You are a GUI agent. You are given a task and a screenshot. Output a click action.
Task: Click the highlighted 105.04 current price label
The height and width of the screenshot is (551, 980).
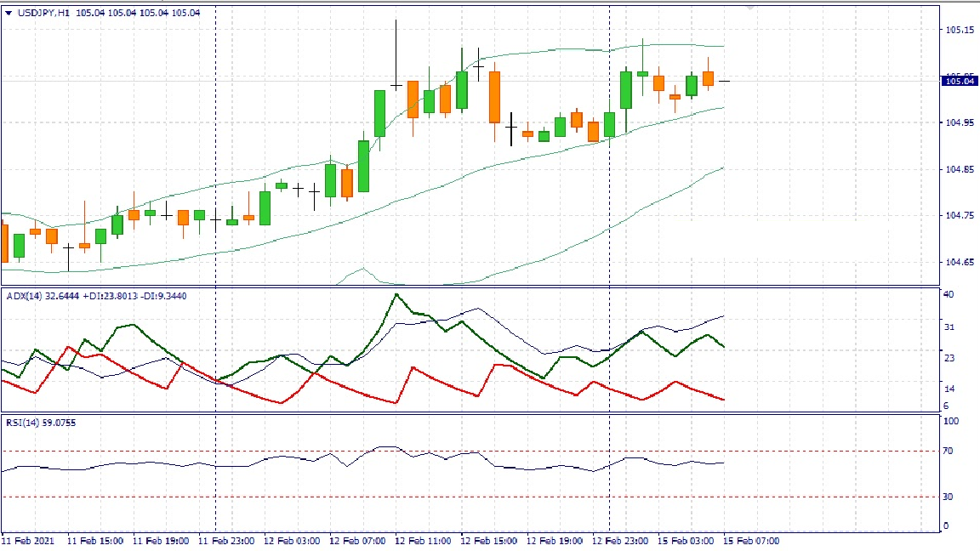[960, 81]
